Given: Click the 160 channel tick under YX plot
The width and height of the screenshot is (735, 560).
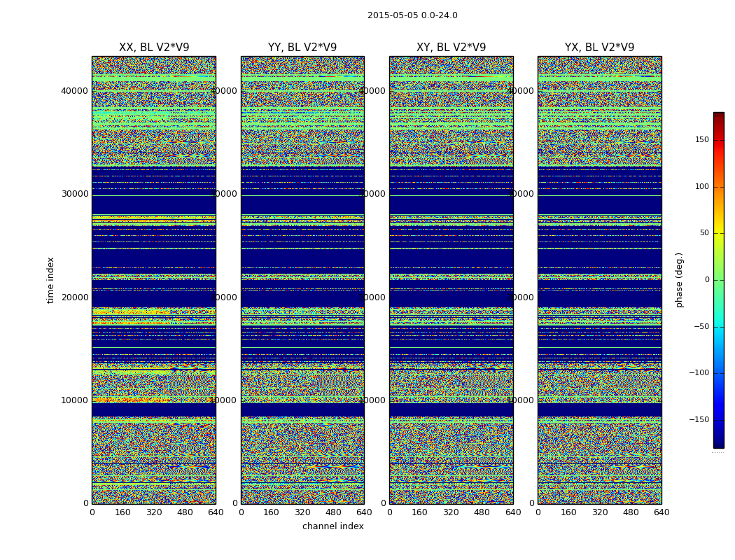Looking at the screenshot, I should click(568, 512).
